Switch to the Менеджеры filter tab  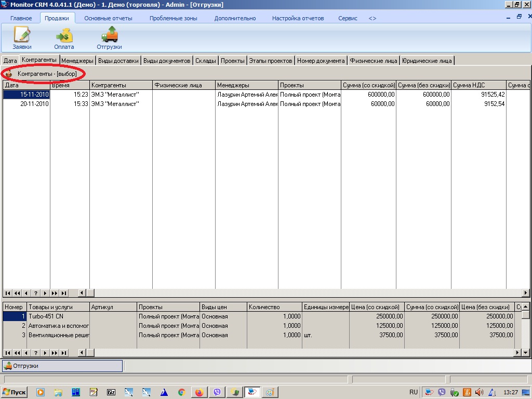77,61
